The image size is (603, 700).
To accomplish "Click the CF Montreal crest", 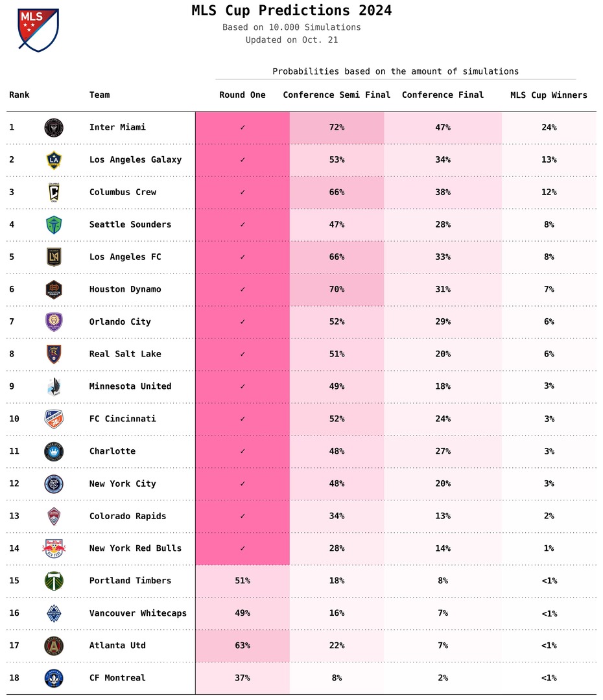I will point(54,678).
